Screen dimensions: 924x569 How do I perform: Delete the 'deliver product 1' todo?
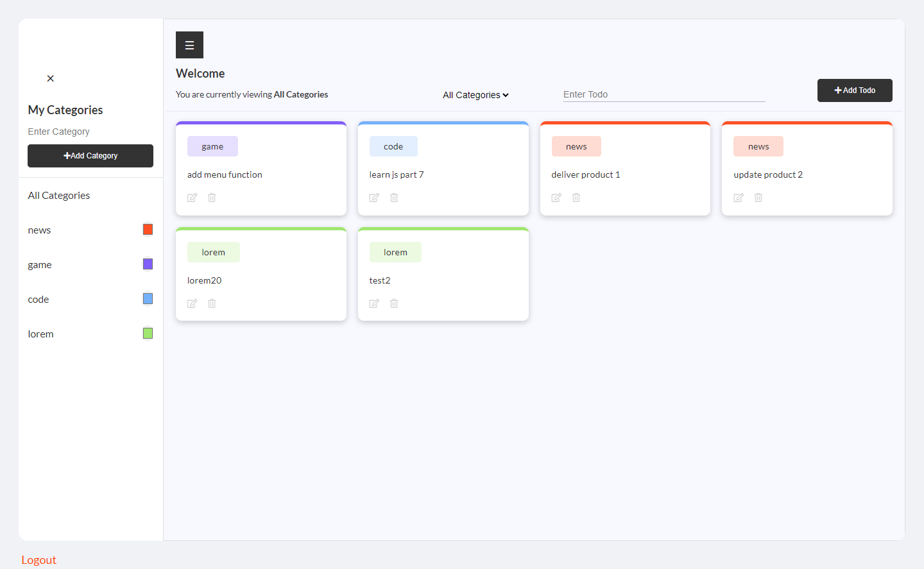click(x=576, y=198)
